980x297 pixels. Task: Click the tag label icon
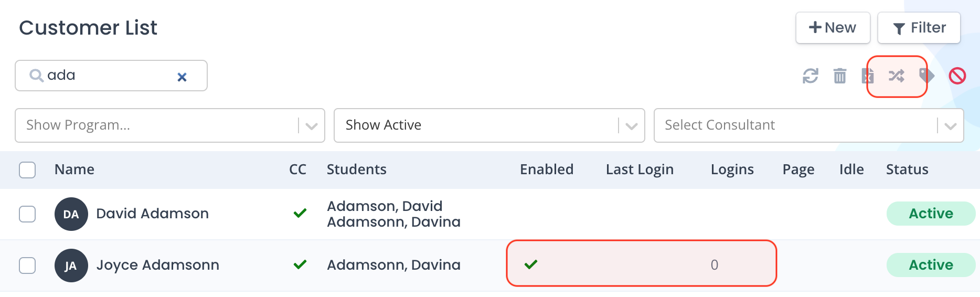(927, 76)
